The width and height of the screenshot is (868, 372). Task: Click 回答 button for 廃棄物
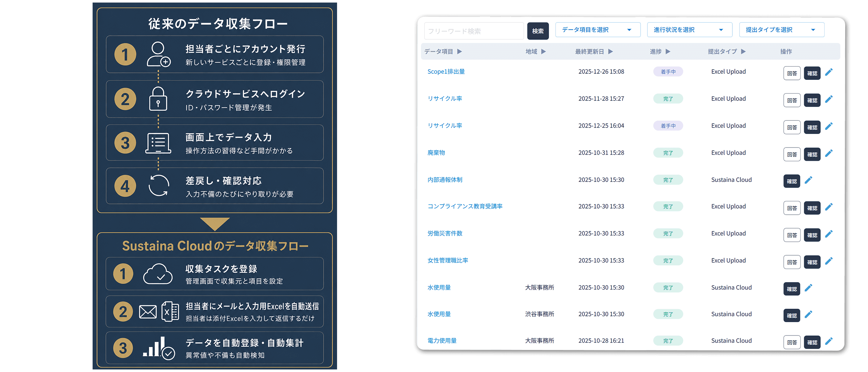[792, 154]
